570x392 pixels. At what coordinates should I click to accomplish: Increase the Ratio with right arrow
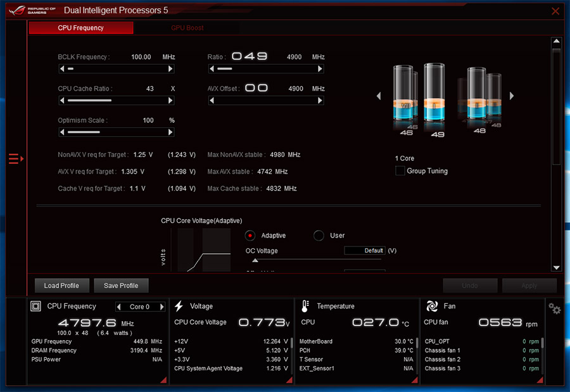pos(320,69)
